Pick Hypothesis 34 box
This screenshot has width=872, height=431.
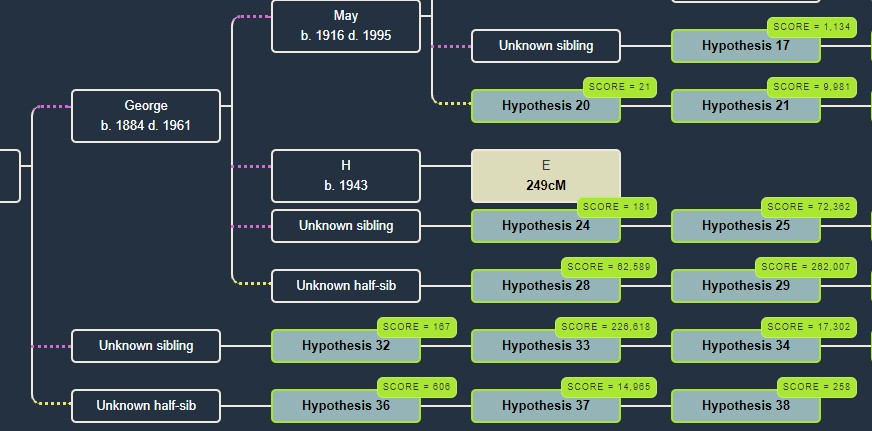point(746,346)
